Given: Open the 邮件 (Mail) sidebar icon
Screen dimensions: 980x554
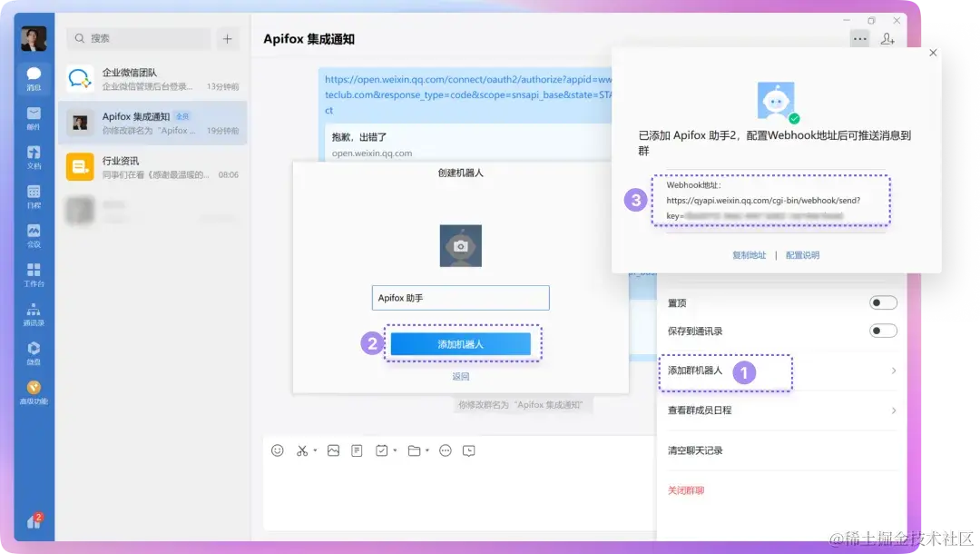Looking at the screenshot, I should click(x=34, y=117).
